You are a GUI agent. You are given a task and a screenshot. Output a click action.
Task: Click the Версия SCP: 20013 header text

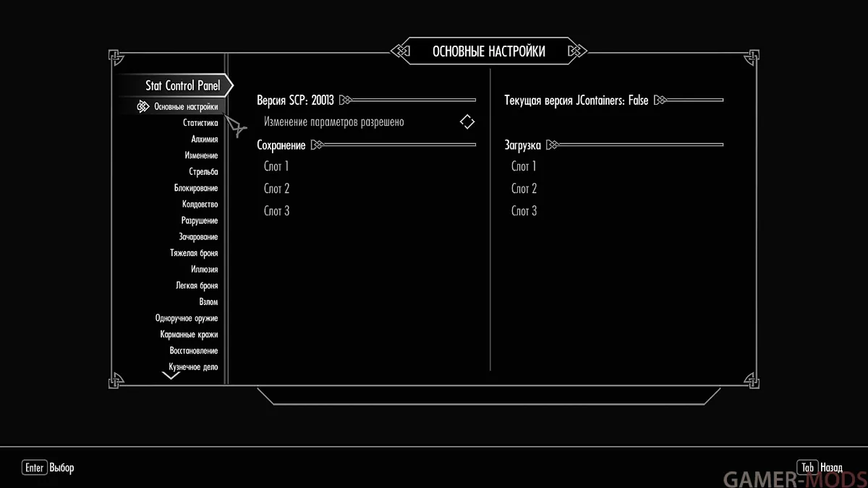(295, 100)
